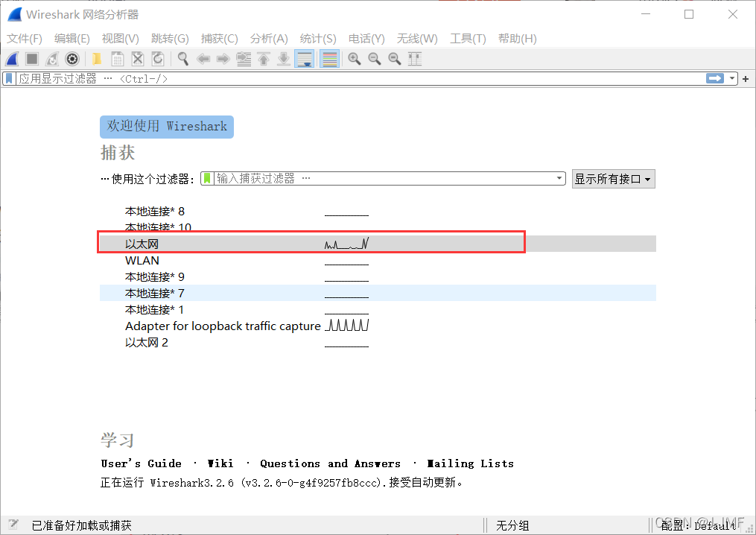Click the 配置: Default profile status
The height and width of the screenshot is (535, 756).
tap(699, 525)
